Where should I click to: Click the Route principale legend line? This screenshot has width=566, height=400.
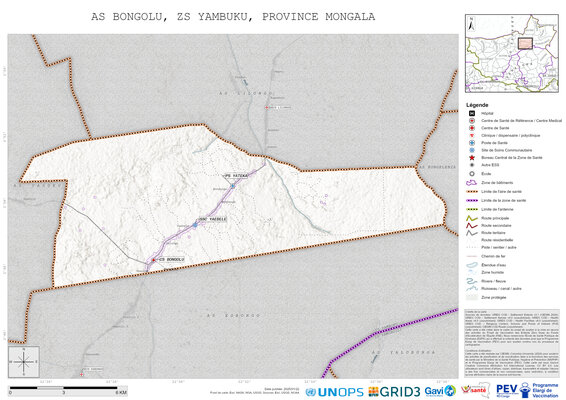click(x=471, y=218)
